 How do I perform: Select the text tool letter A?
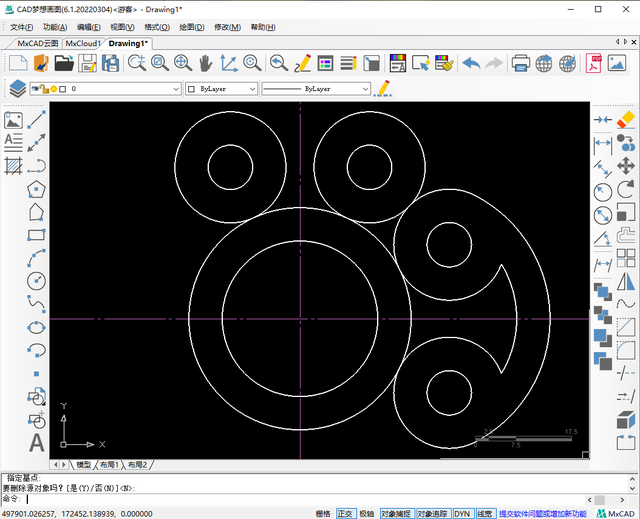coord(37,443)
